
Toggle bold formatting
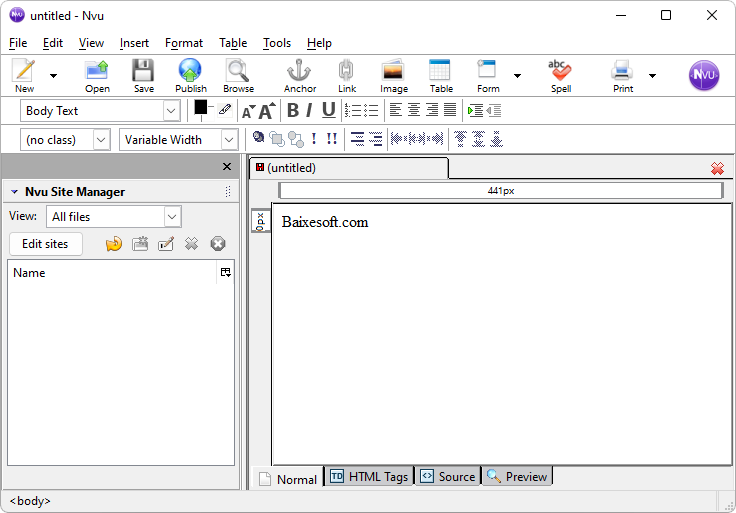293,111
